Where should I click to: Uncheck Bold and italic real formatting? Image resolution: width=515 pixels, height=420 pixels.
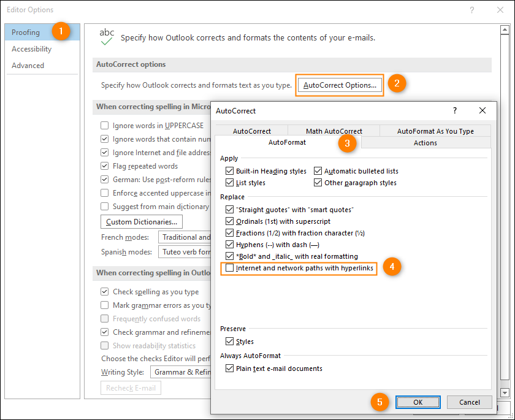(x=229, y=256)
